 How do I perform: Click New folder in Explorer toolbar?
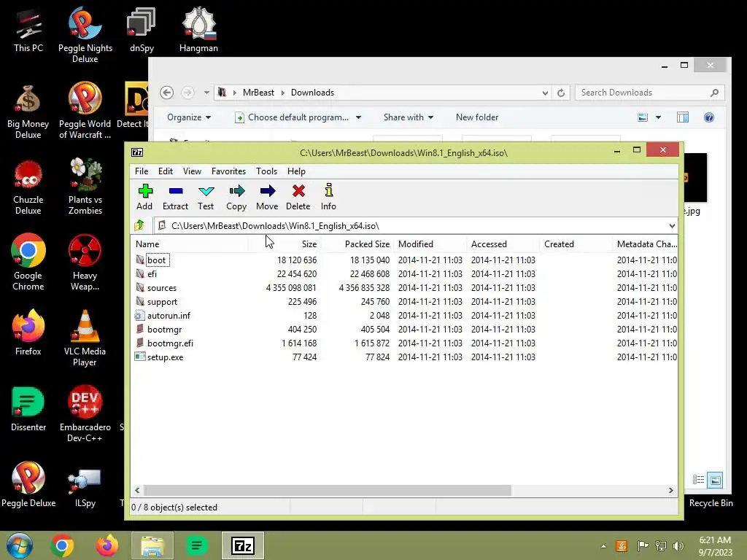[x=477, y=117]
